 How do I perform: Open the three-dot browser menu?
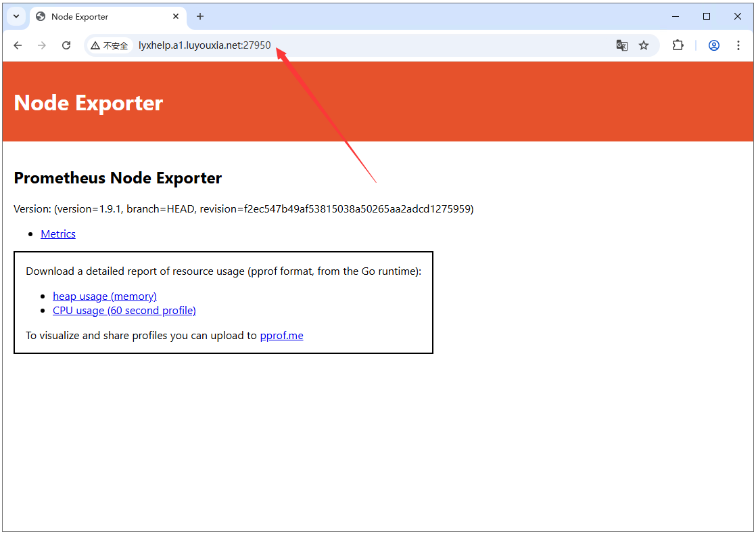coord(738,45)
